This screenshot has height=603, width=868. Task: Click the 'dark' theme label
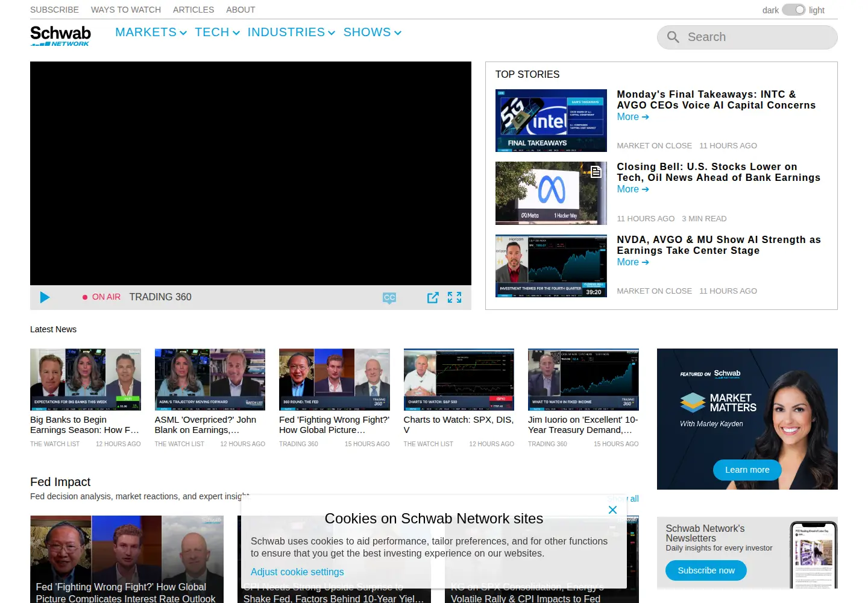point(770,10)
